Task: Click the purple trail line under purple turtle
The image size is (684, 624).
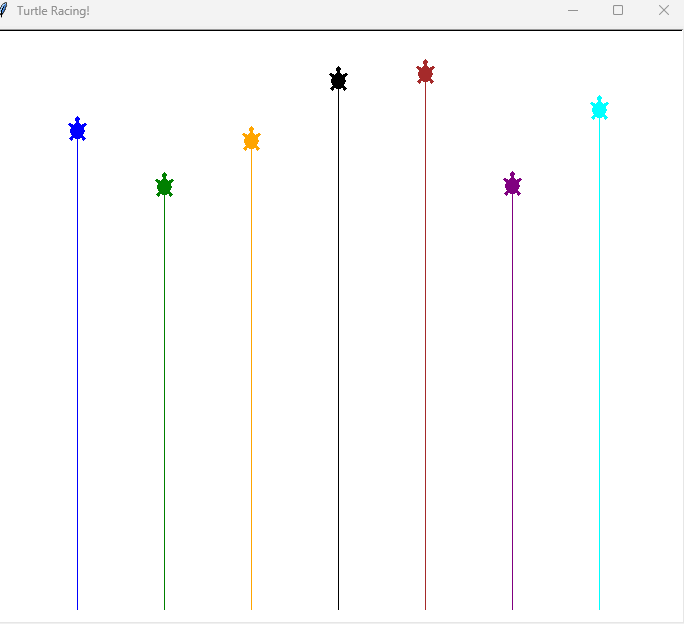Action: click(x=512, y=400)
